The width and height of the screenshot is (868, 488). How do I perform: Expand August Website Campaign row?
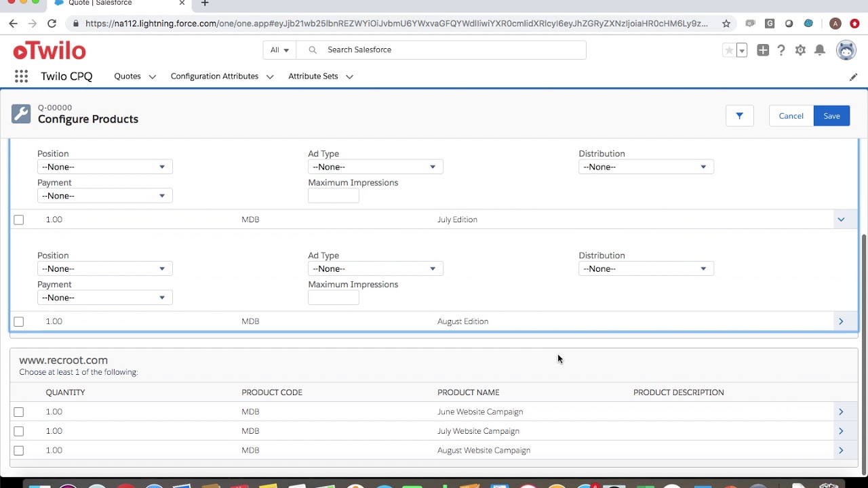click(841, 450)
